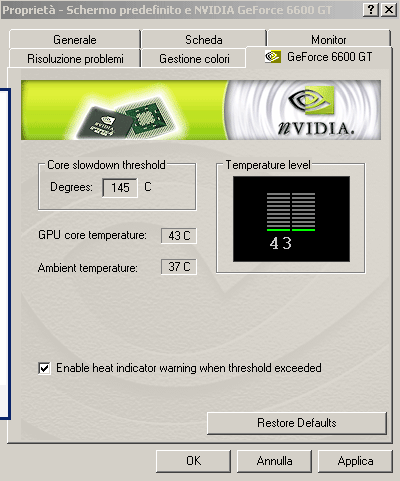Switch to the Generale tab
The height and width of the screenshot is (481, 400).
(x=75, y=40)
